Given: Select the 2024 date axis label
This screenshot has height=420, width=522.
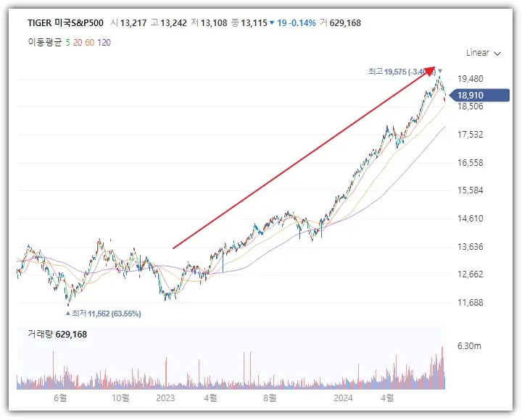Looking at the screenshot, I should (341, 398).
